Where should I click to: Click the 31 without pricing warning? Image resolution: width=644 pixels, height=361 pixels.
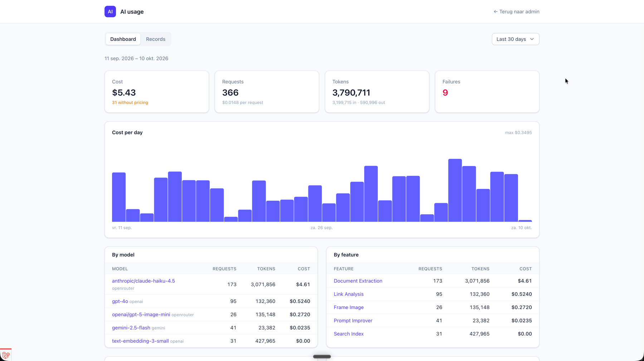pyautogui.click(x=130, y=102)
